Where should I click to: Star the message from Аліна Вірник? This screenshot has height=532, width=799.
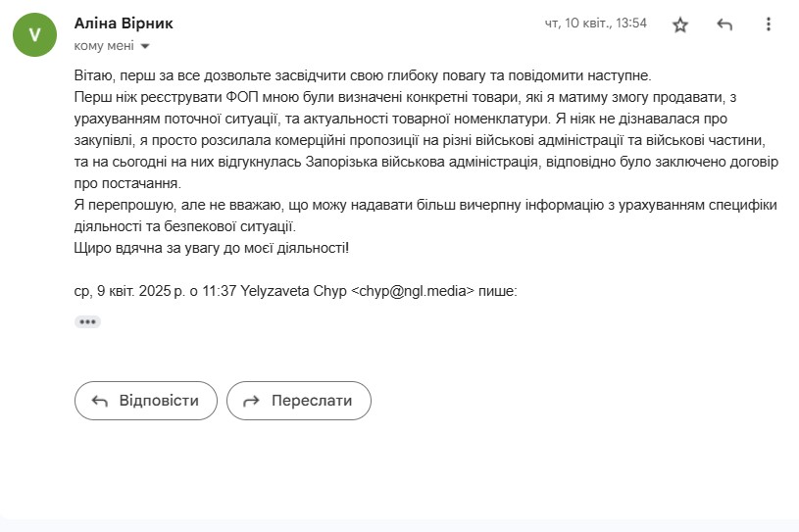click(680, 24)
